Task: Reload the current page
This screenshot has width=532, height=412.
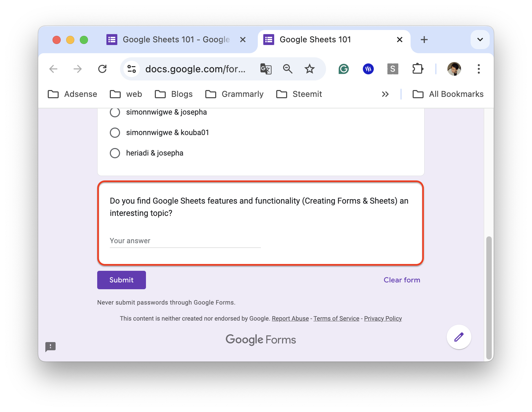Action: [x=102, y=69]
